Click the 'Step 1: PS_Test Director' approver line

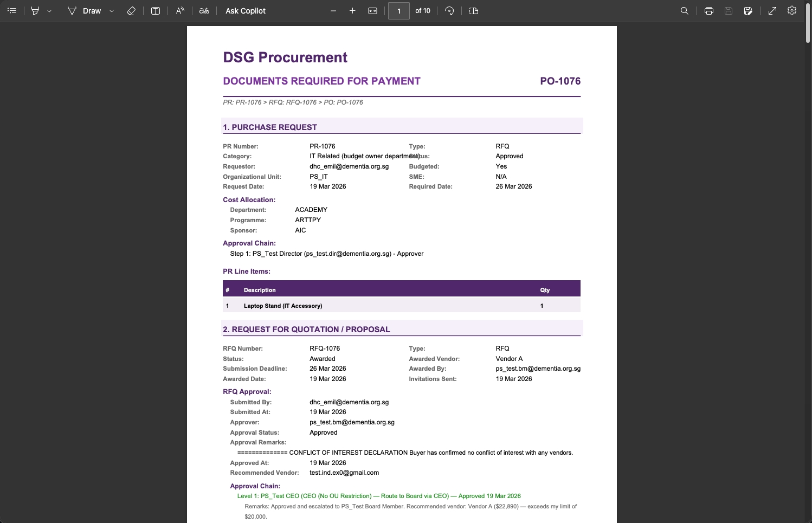coord(327,254)
